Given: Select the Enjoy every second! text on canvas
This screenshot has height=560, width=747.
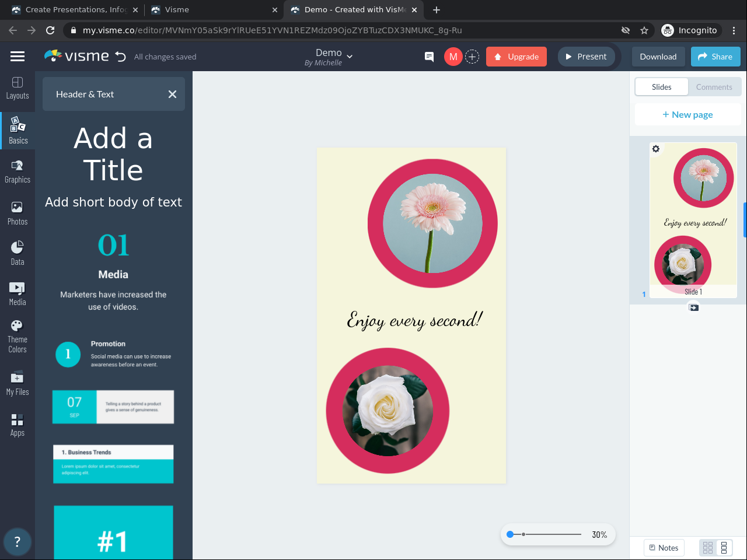Looking at the screenshot, I should 414,320.
